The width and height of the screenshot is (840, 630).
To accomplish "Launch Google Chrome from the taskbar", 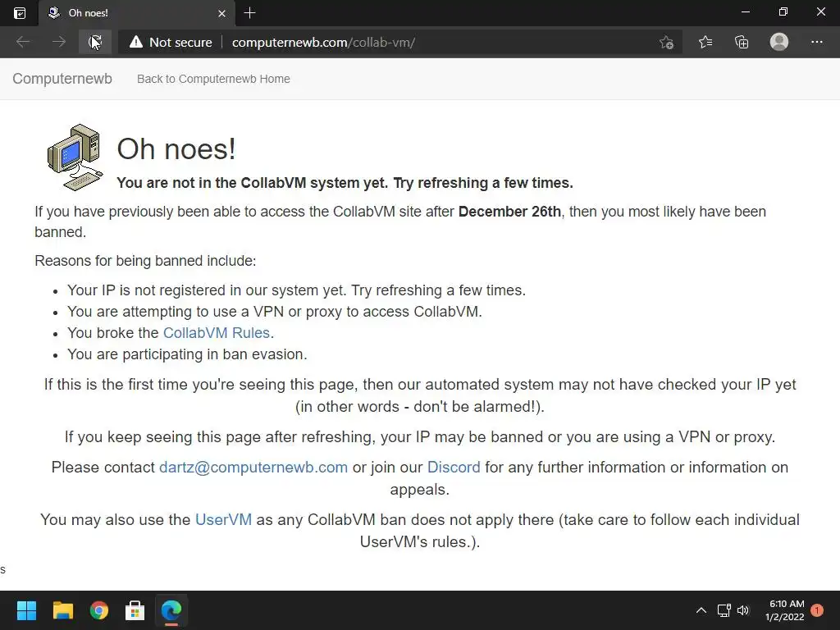I will 98,610.
